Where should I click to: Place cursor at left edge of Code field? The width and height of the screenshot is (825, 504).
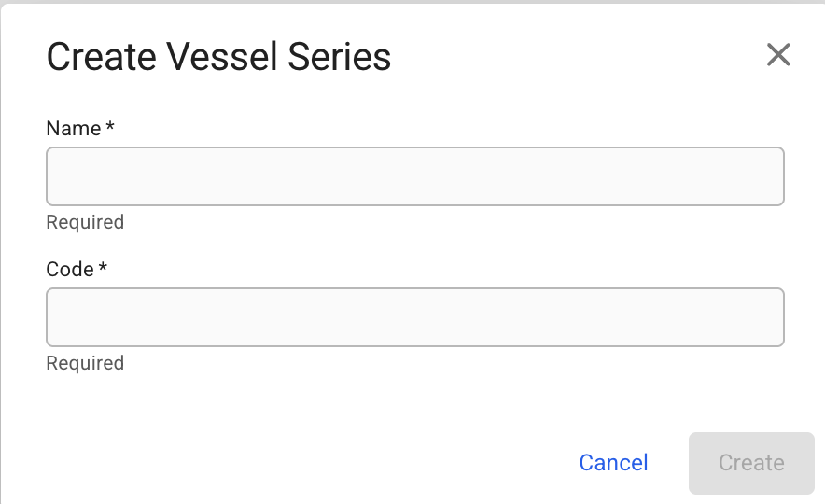(56, 317)
